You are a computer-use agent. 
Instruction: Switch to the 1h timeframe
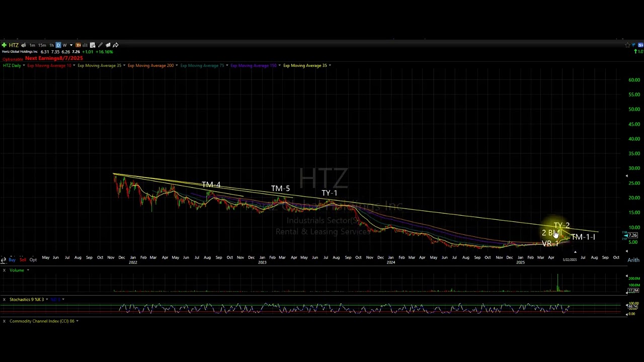[51, 45]
